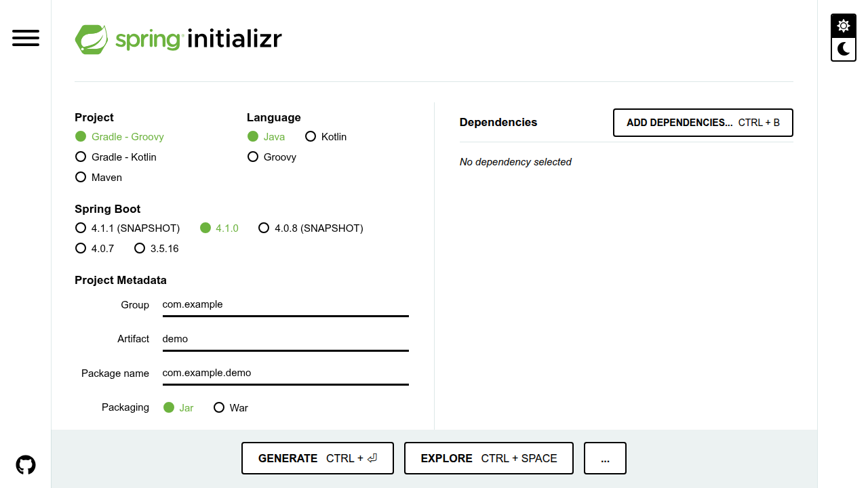Pick Jar packaging
868x488 pixels.
click(x=178, y=407)
